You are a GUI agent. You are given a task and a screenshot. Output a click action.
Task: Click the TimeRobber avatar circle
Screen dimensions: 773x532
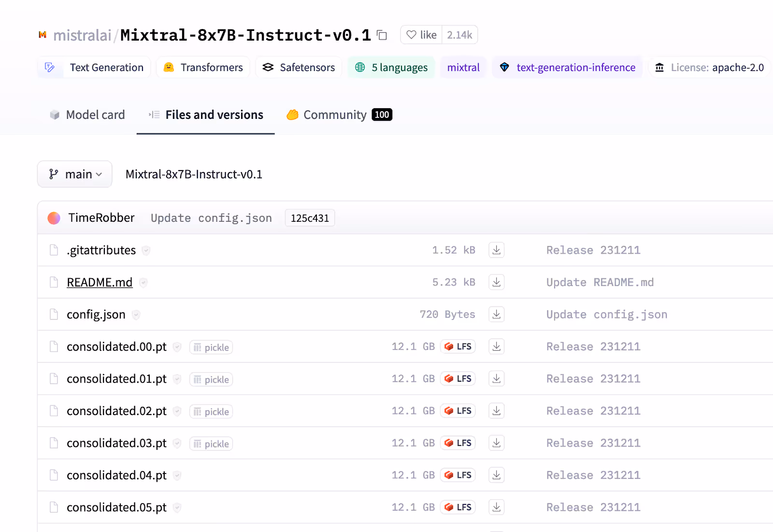(54, 218)
